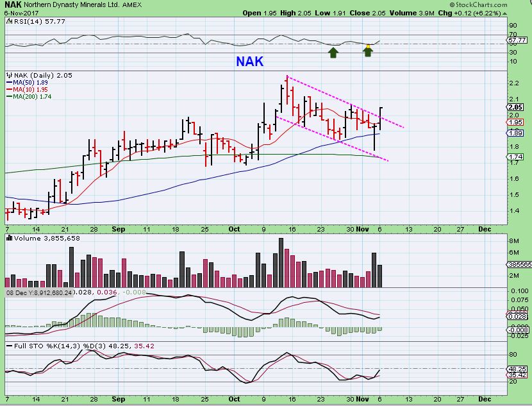Click the Low 1.91 value
This screenshot has width=532, height=406.
330,13
